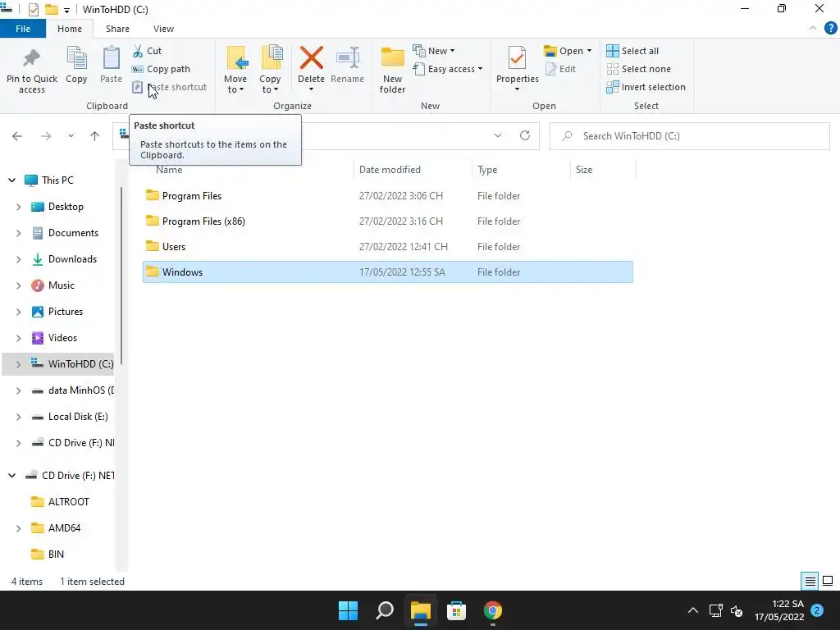
Task: Switch to details view layout
Action: coord(810,582)
